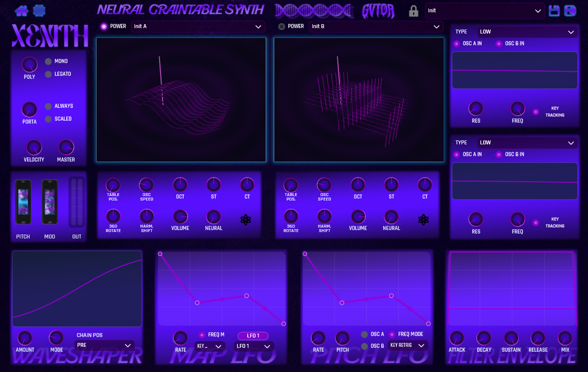Click the save-as floppy icon at top right

[x=570, y=10]
